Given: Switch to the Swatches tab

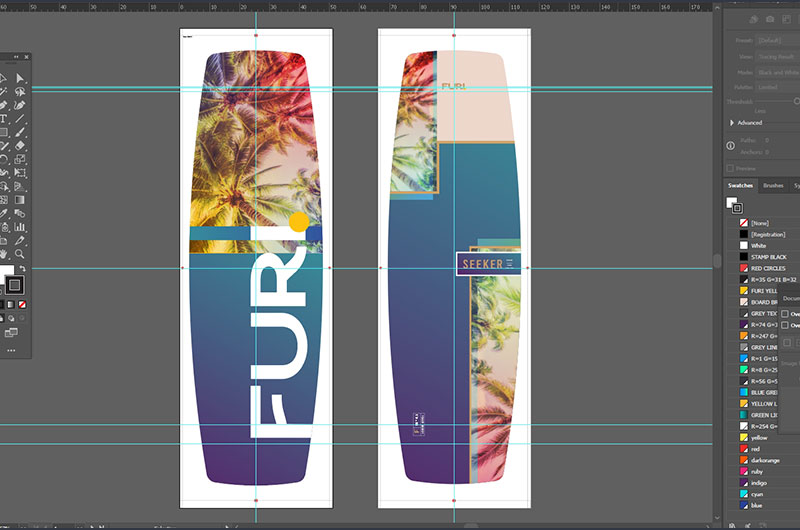Looking at the screenshot, I should tap(740, 186).
